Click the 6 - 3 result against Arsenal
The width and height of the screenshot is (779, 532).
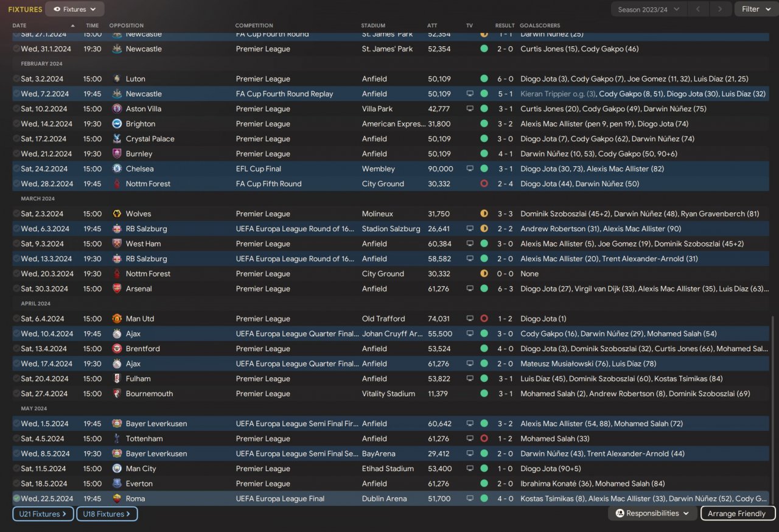pyautogui.click(x=505, y=289)
